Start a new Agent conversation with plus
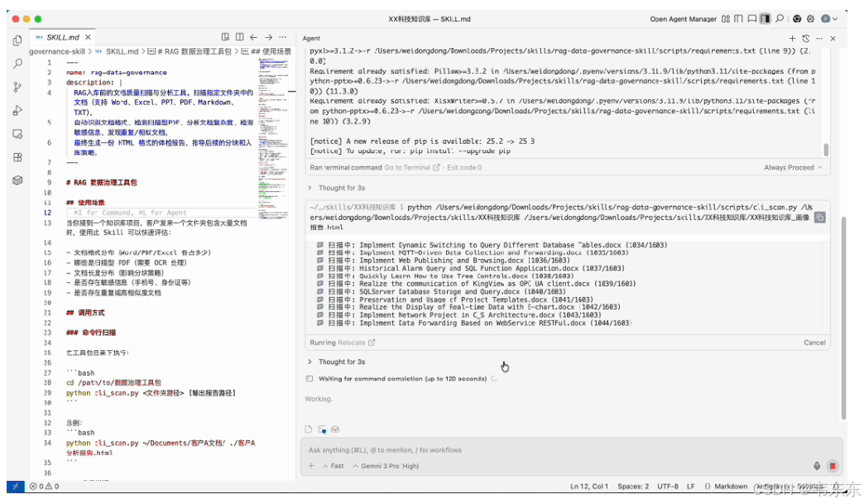Image resolution: width=864 pixels, height=504 pixels. [792, 39]
